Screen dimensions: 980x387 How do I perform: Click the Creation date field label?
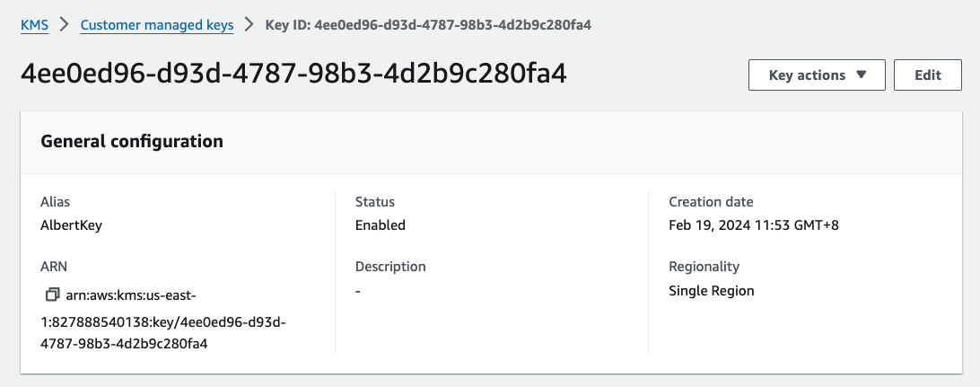point(711,202)
